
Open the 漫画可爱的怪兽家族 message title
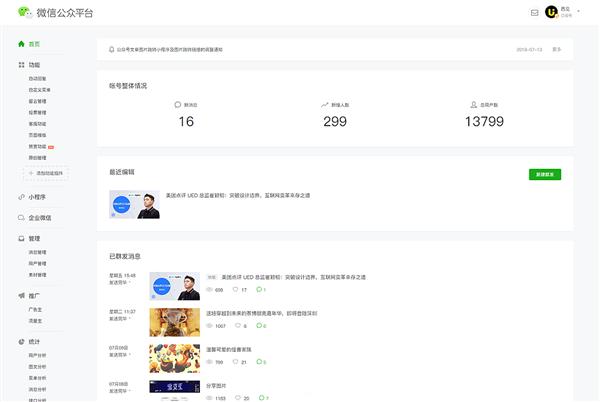230,349
